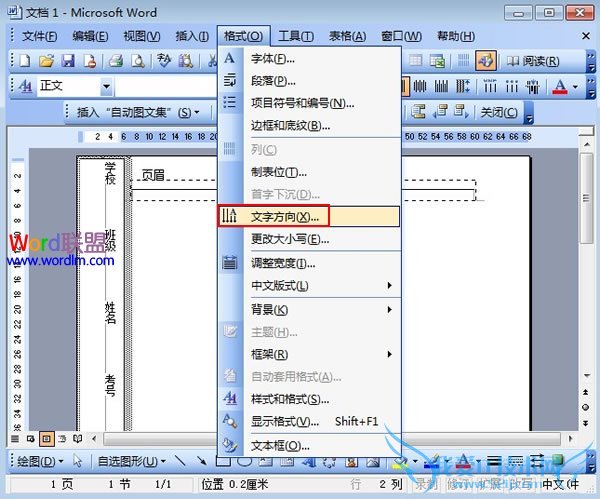Click the Text Box menu icon
This screenshot has height=499, width=600.
pyautogui.click(x=230, y=445)
